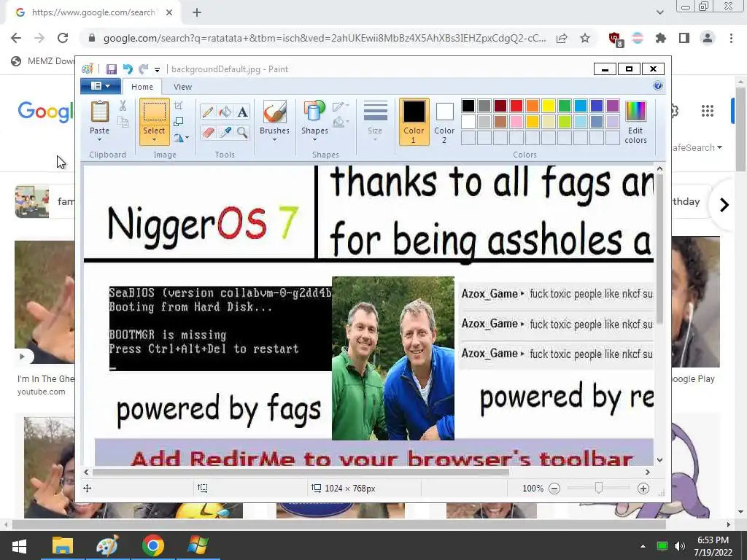747x560 pixels.
Task: Select the Magnifier tool
Action: tap(242, 132)
